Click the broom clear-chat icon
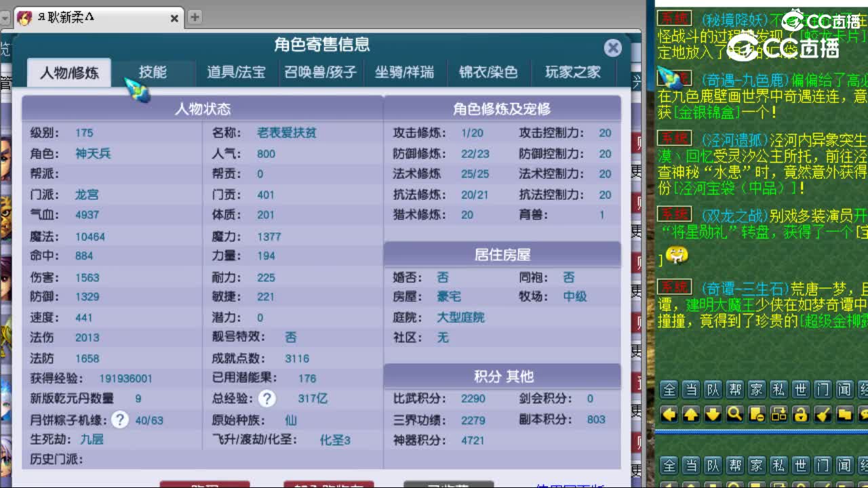Image resolution: width=868 pixels, height=488 pixels. pyautogui.click(x=822, y=413)
